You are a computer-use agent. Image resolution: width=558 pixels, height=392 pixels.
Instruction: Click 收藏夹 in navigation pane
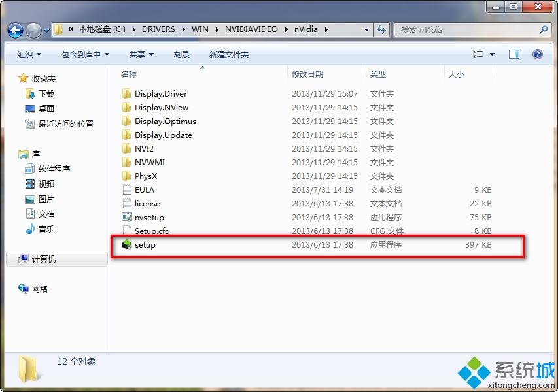pos(37,78)
